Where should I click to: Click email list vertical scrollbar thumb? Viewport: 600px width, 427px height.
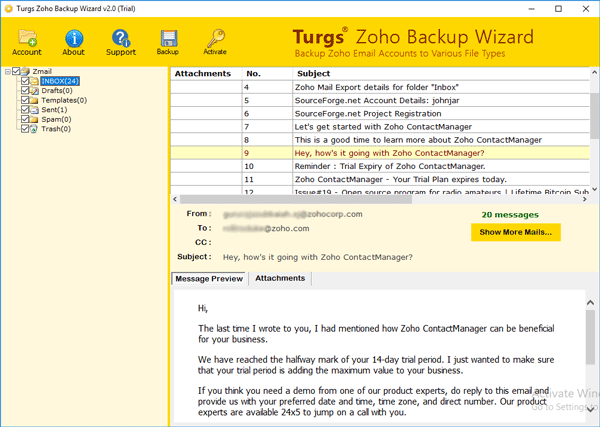[x=594, y=116]
